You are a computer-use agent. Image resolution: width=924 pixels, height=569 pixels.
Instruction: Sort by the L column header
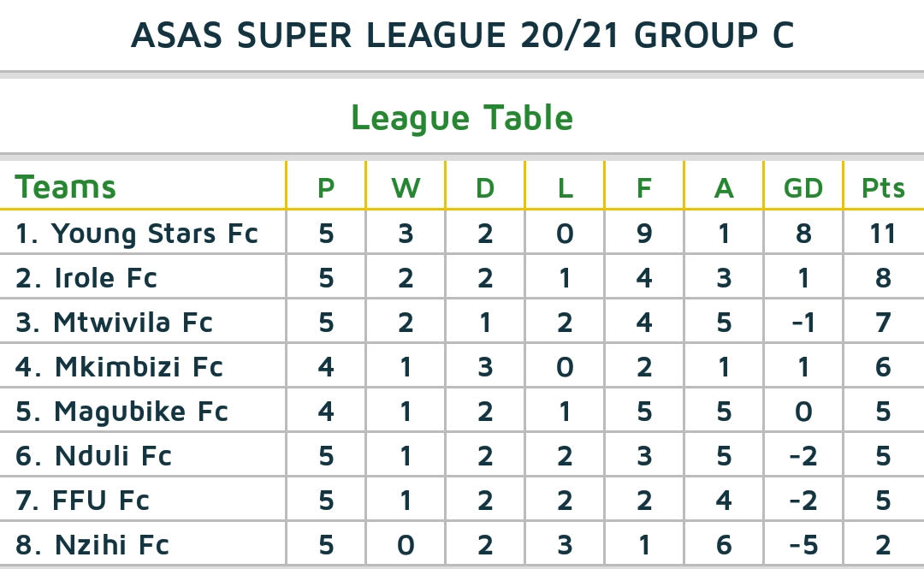(565, 187)
